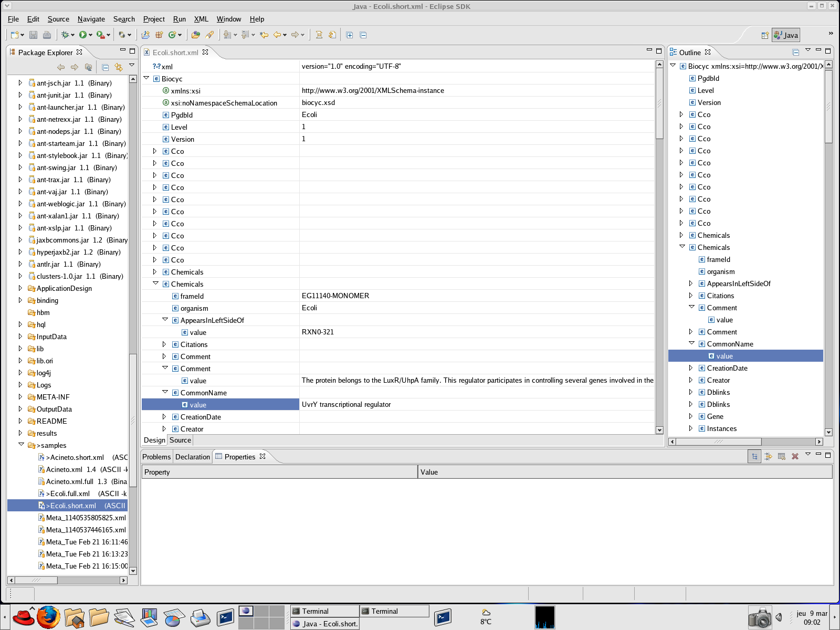
Task: Open Firefox from the taskbar
Action: (48, 617)
